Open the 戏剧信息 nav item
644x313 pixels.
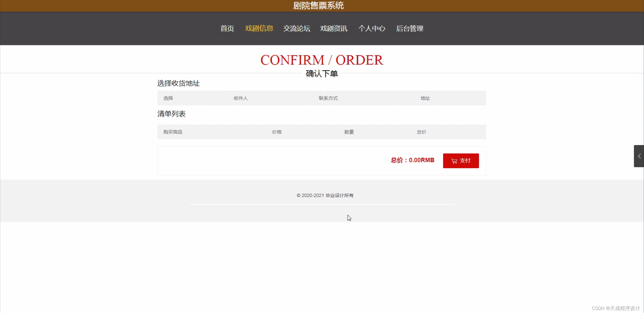(x=259, y=28)
